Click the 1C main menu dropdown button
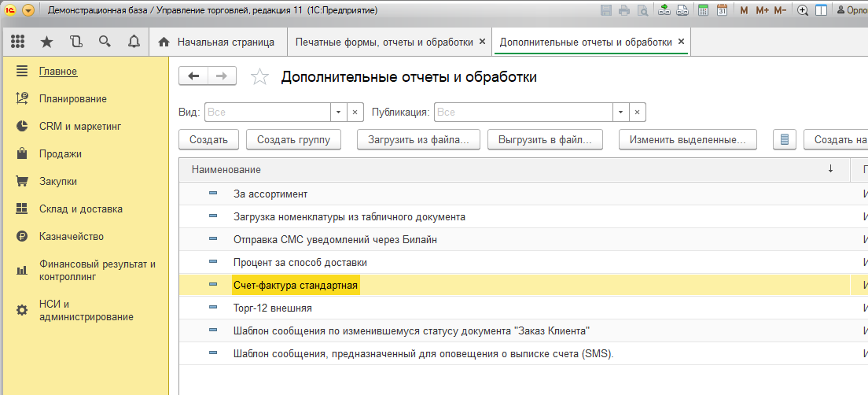The image size is (868, 395). coord(28,10)
